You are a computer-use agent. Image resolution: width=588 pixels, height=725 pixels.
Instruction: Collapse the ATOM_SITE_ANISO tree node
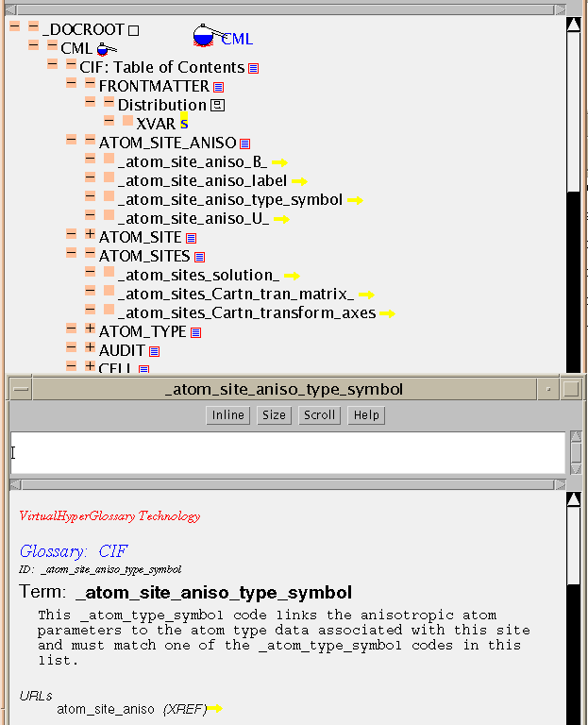pos(90,143)
